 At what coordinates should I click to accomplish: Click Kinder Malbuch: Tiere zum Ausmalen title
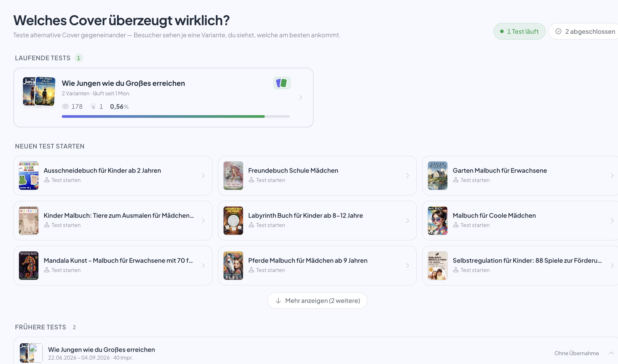click(119, 216)
